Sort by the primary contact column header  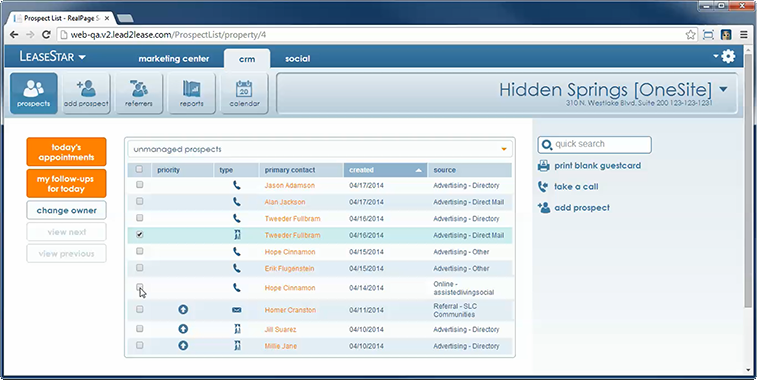tap(301, 170)
